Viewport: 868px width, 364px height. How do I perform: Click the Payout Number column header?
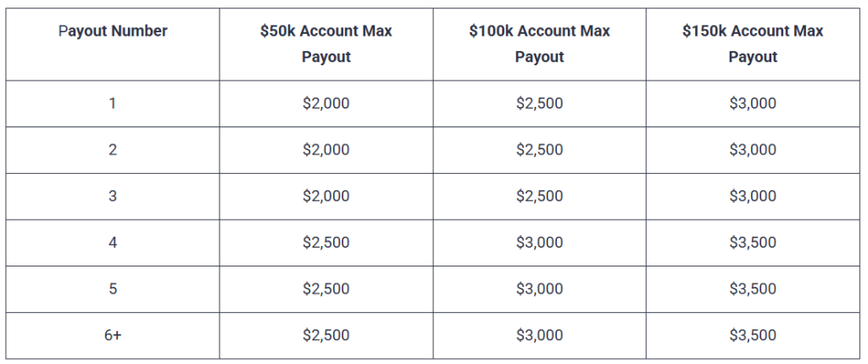coord(113,31)
